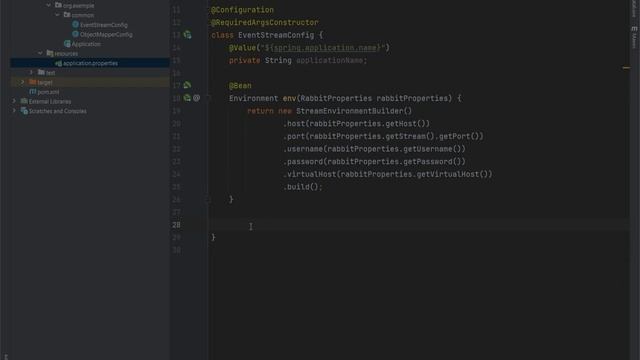The image size is (640, 360).
Task: Select the test folder row
Action: 90,73
